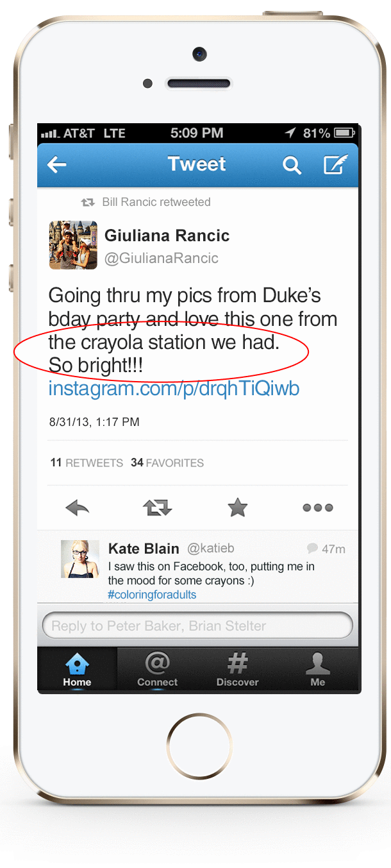
Task: View the 34 Favorites list
Action: tap(167, 463)
